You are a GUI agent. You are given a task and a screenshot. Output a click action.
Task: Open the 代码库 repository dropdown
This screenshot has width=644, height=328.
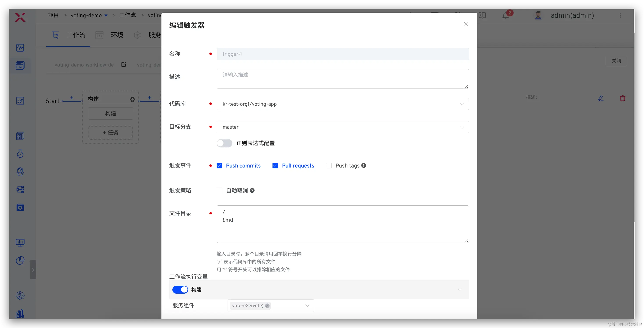pyautogui.click(x=342, y=104)
